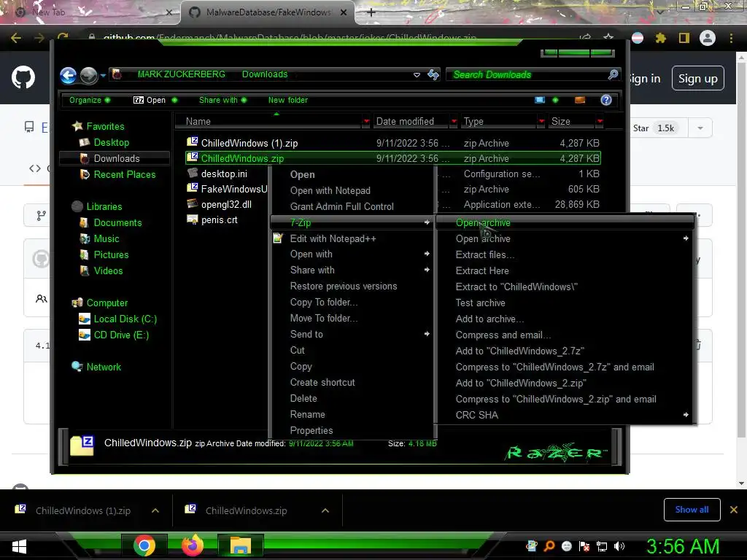Screen dimensions: 747x560
Task: Open Desktop in Favorites
Action: click(x=111, y=142)
